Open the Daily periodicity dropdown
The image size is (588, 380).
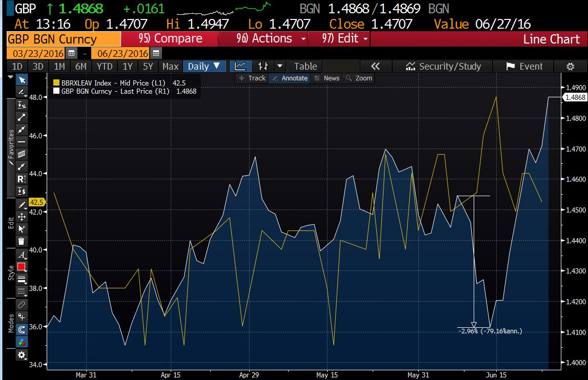coord(204,67)
